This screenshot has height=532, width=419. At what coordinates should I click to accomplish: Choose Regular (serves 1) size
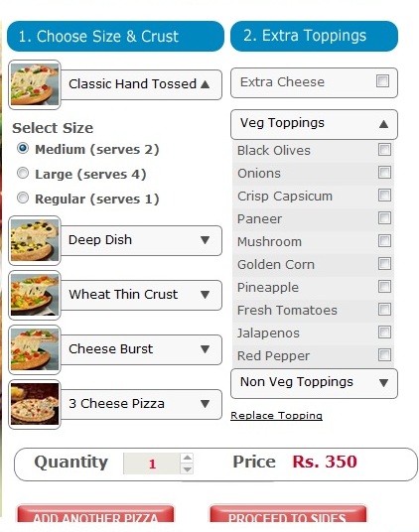pyautogui.click(x=23, y=198)
